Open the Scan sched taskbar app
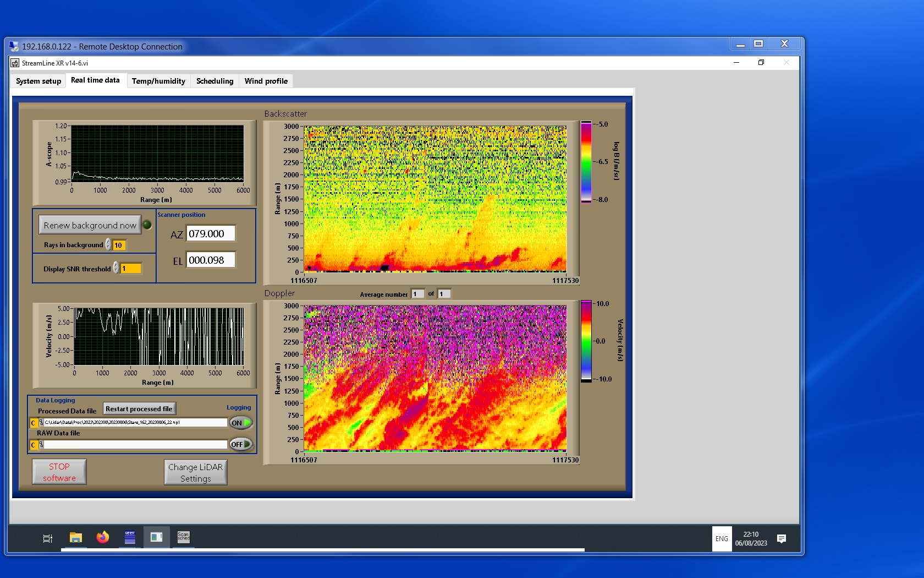Screen dimensions: 924x578 [183, 537]
